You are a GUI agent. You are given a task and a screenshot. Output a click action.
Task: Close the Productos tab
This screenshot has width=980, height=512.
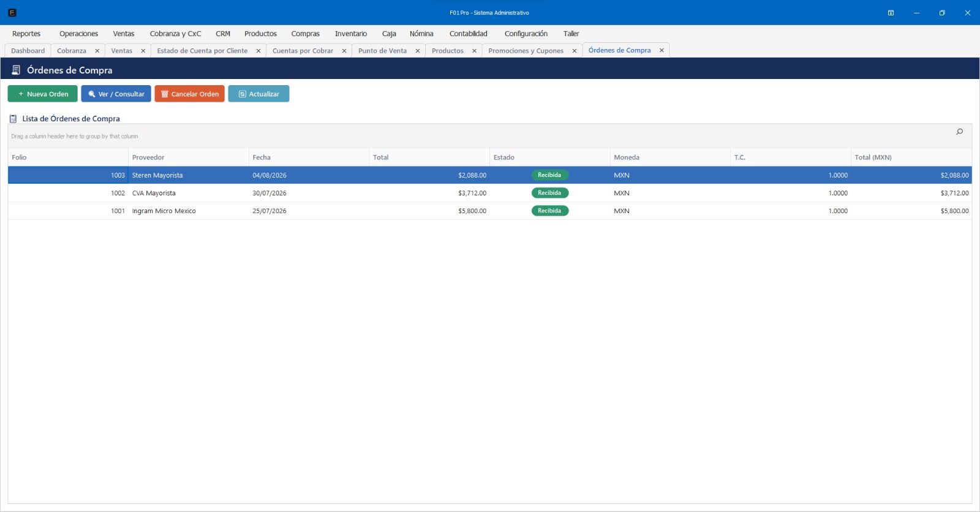(x=474, y=51)
